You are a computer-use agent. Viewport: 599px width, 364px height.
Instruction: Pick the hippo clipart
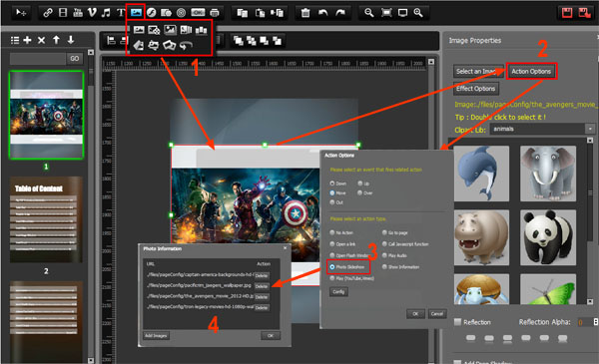coord(481,237)
